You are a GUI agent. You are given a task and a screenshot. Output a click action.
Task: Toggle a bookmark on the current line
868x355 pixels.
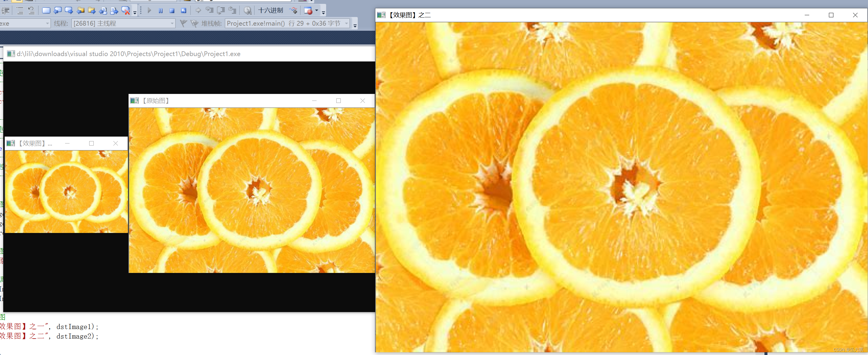point(46,10)
